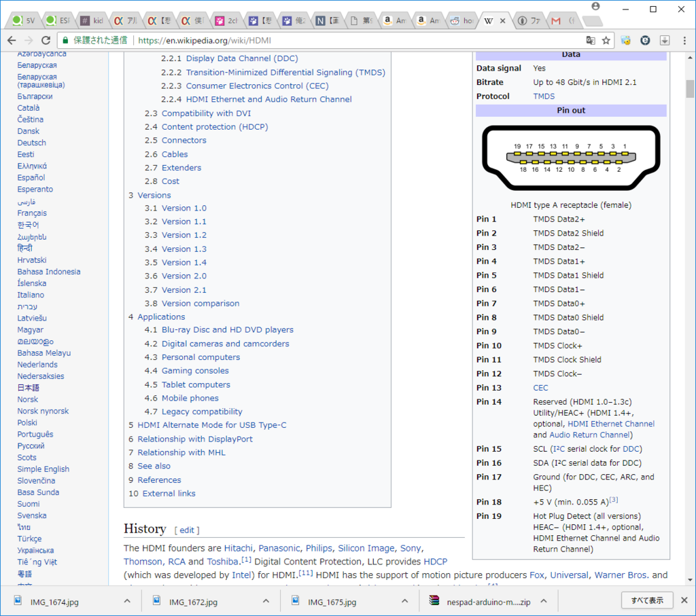Open the Silicon Image link

[366, 548]
